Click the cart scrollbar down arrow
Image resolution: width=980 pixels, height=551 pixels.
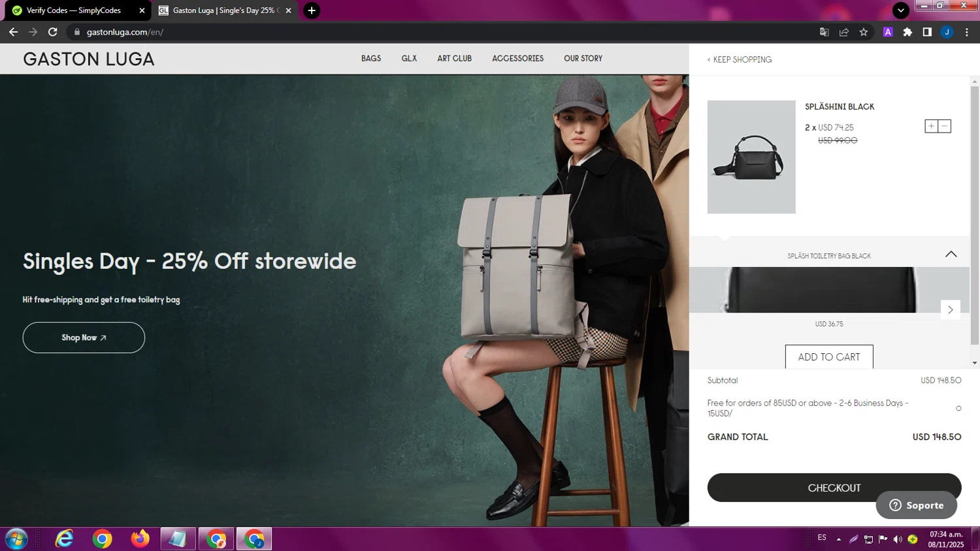tap(975, 363)
